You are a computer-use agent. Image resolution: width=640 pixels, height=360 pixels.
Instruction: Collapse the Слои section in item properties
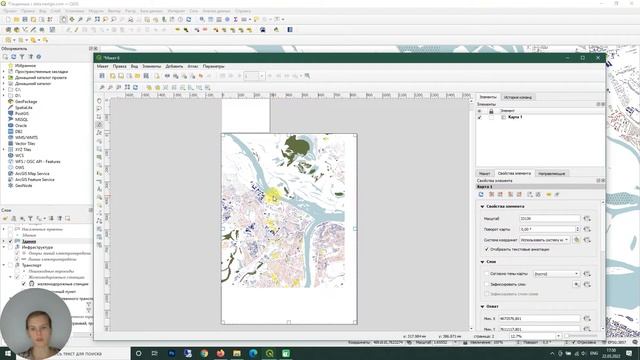482,262
